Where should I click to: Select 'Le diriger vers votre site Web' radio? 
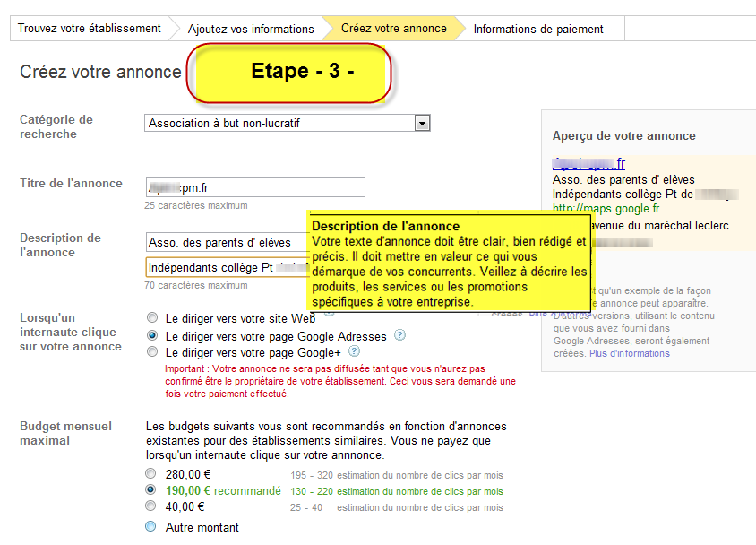152,317
